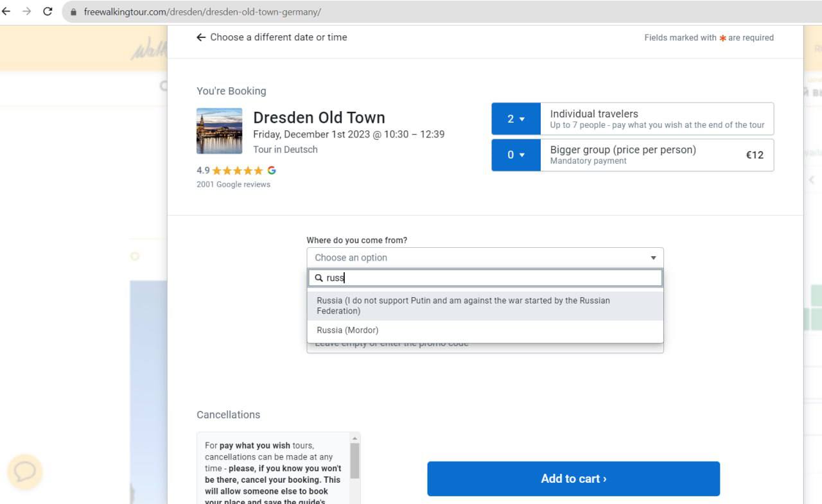
Task: Click the padlock site info icon
Action: point(73,12)
